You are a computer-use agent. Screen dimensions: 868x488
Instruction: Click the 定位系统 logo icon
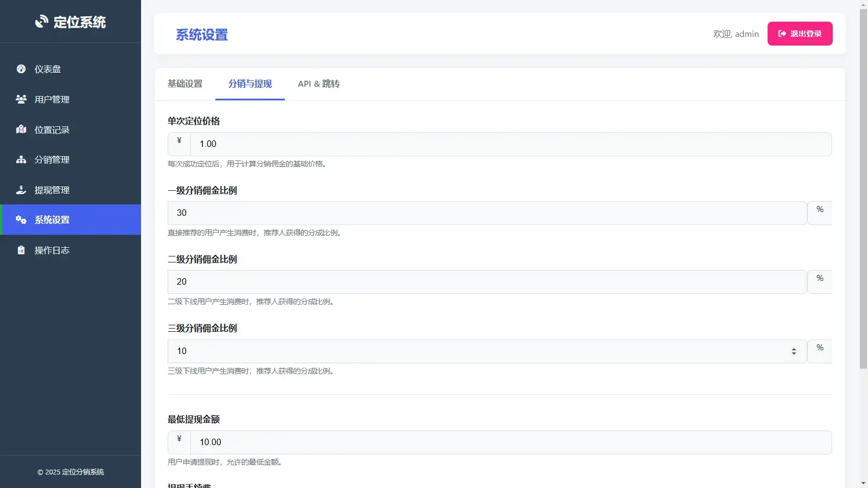[x=42, y=22]
